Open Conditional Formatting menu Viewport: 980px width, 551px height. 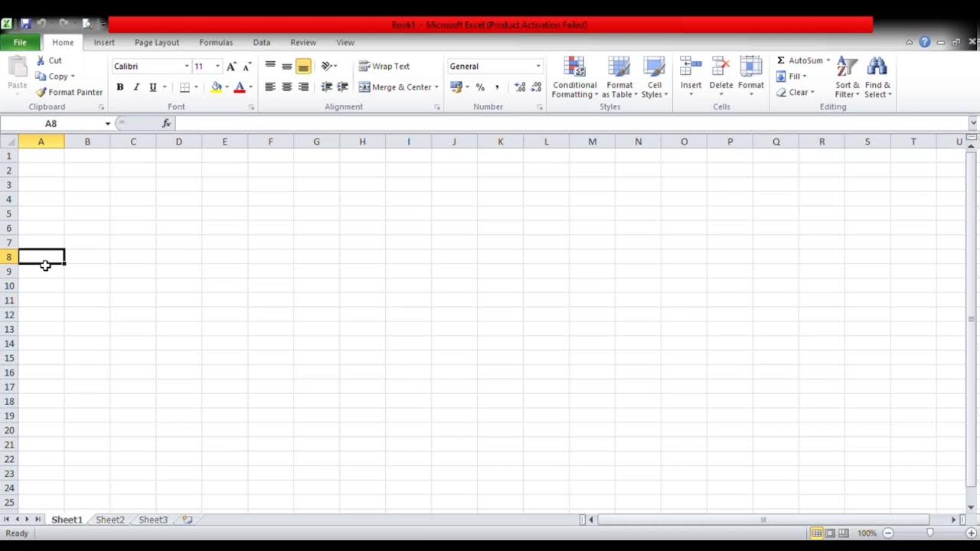pyautogui.click(x=574, y=77)
